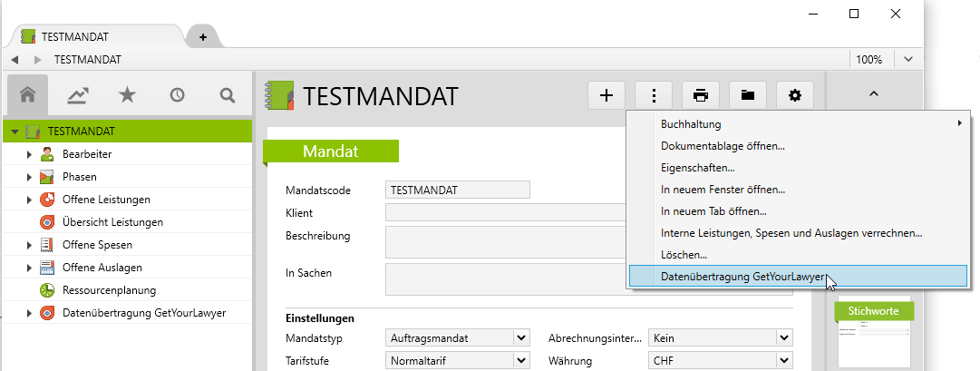Open the Buchhaltung submenu
This screenshot has width=980, height=371.
[798, 124]
